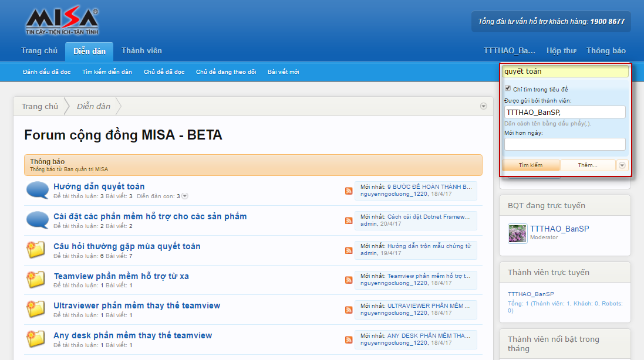Open the breadcrumb dropdown arrow at right
This screenshot has height=360, width=644.
click(x=483, y=106)
